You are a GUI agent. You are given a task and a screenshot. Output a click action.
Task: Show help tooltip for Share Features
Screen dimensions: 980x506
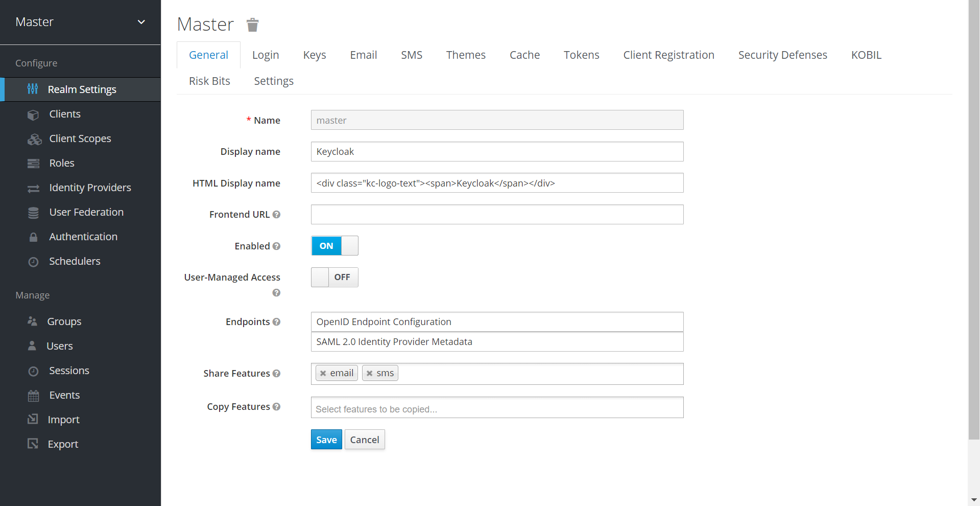pos(276,374)
